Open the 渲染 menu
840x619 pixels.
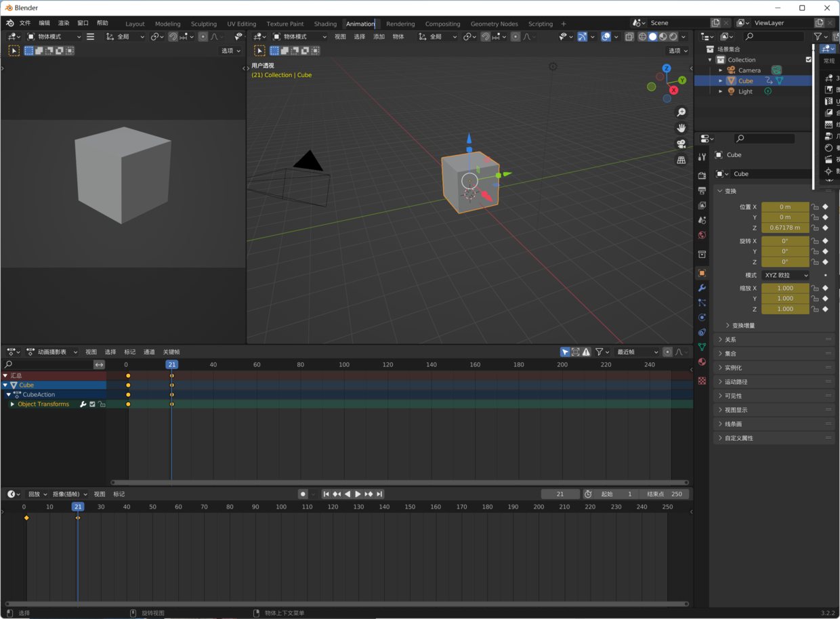[64, 22]
